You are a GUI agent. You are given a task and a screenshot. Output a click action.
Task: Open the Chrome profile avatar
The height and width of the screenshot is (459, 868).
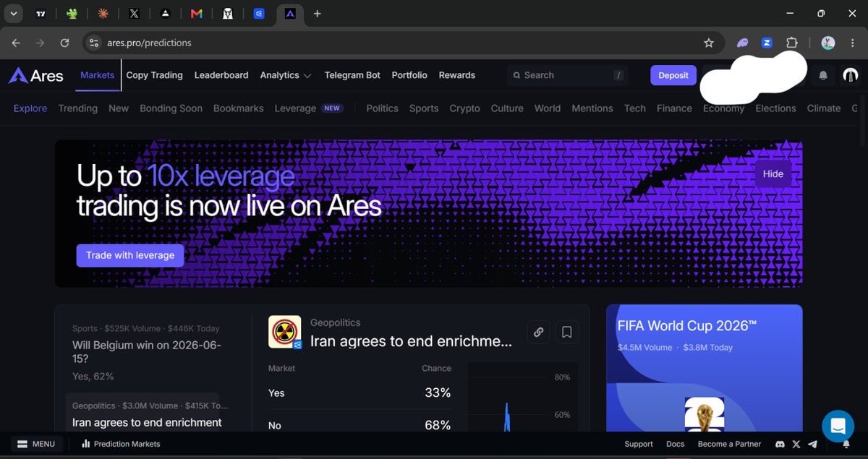pyautogui.click(x=828, y=43)
